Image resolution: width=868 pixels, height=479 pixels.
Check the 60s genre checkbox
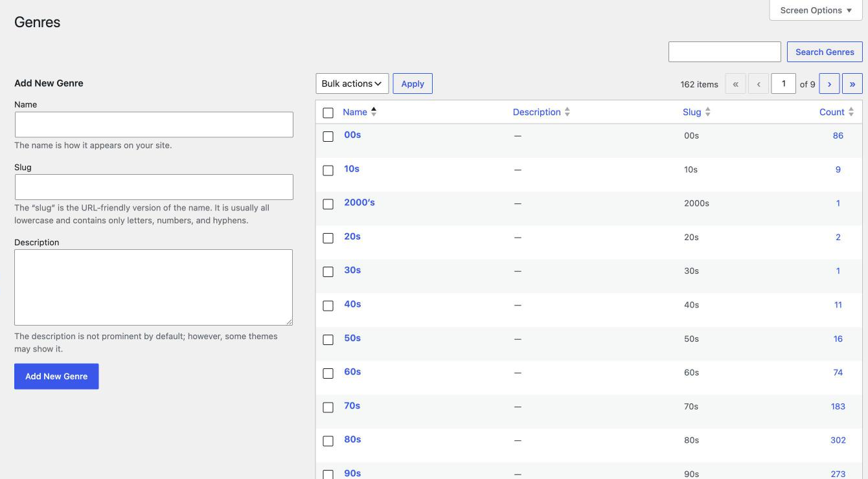coord(328,373)
